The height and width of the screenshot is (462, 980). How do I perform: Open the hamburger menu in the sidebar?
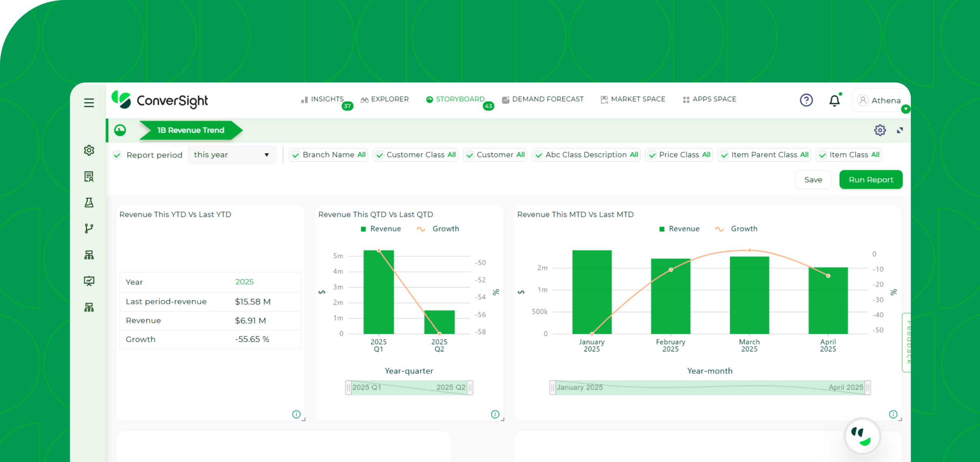tap(89, 103)
